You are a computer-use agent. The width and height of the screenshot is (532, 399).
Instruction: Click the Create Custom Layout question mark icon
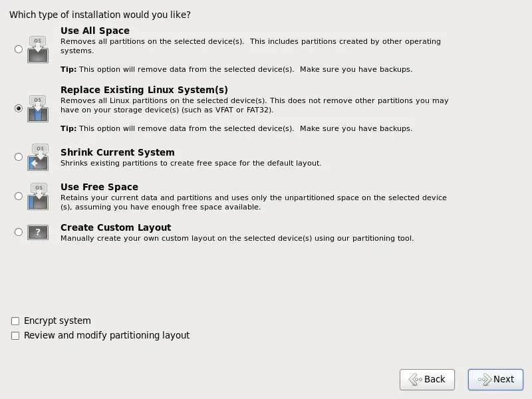[38, 232]
